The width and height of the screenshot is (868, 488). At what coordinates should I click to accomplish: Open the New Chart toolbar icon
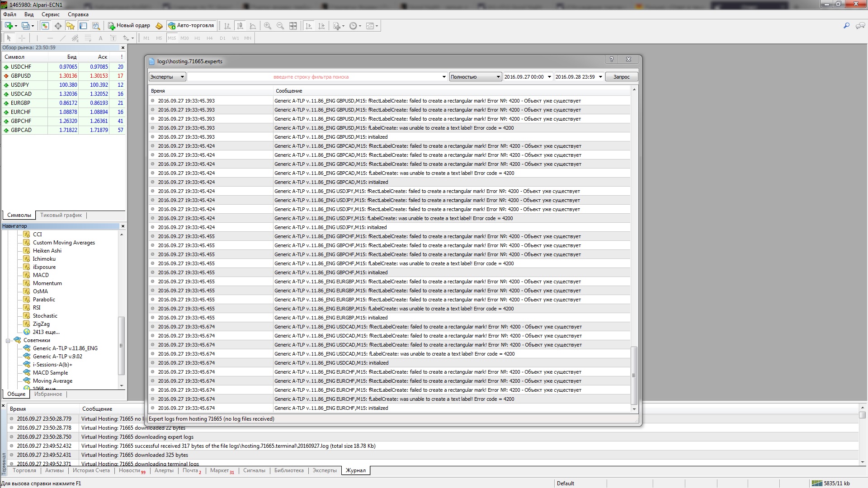pos(10,26)
